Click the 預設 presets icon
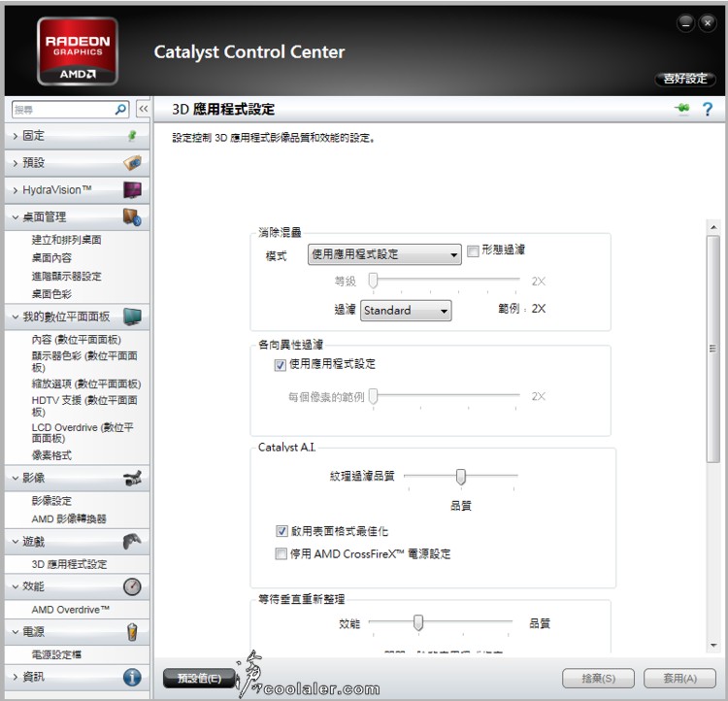Screen dimensions: 728x701 132,162
